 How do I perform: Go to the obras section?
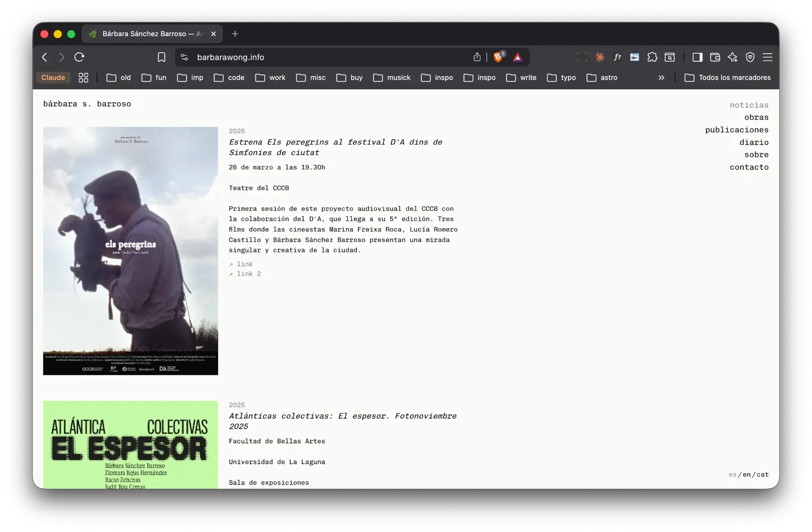[756, 117]
